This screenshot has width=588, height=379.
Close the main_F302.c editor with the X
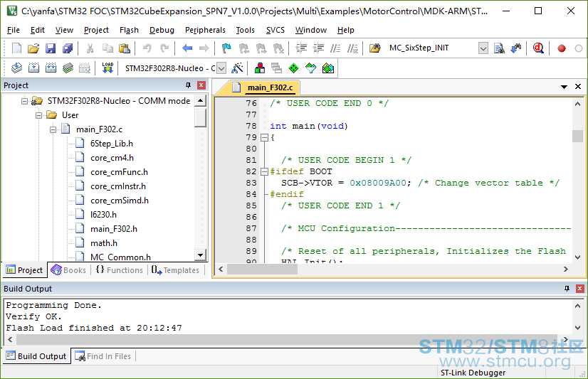[x=578, y=87]
